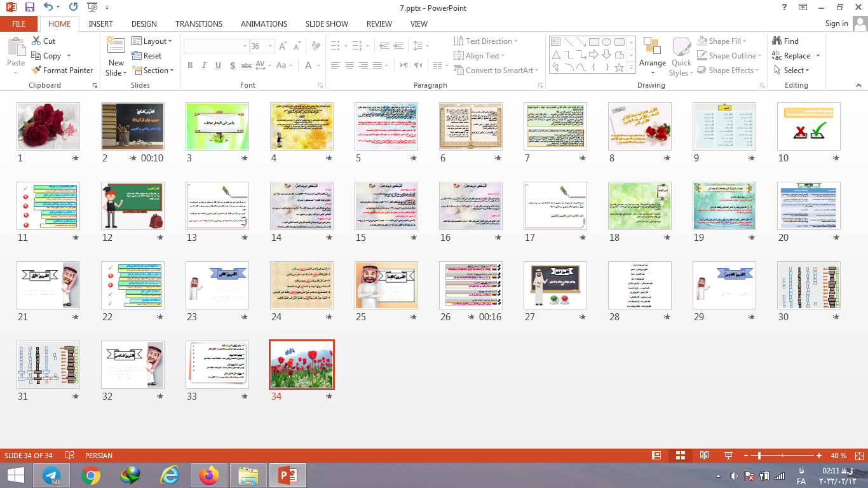Open the font size combo box
The height and width of the screenshot is (488, 868).
[x=262, y=46]
